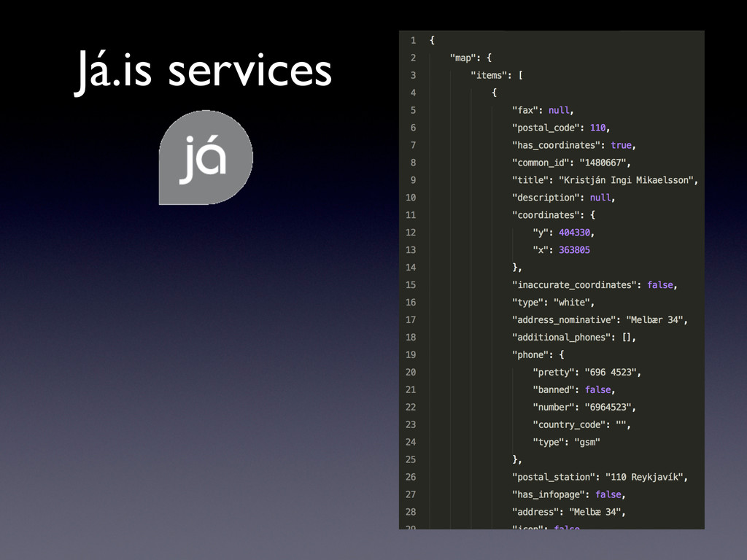Select the postal_code value 110
Image resolution: width=747 pixels, height=560 pixels.
coord(597,128)
